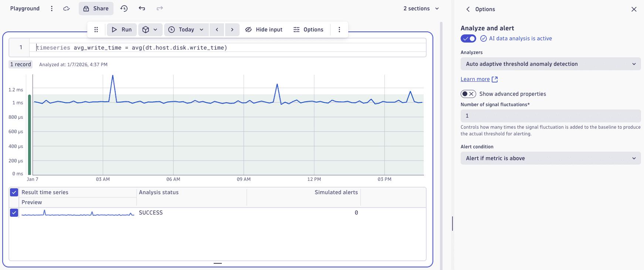
Task: Expand the 2 sections dropdown
Action: (421, 9)
